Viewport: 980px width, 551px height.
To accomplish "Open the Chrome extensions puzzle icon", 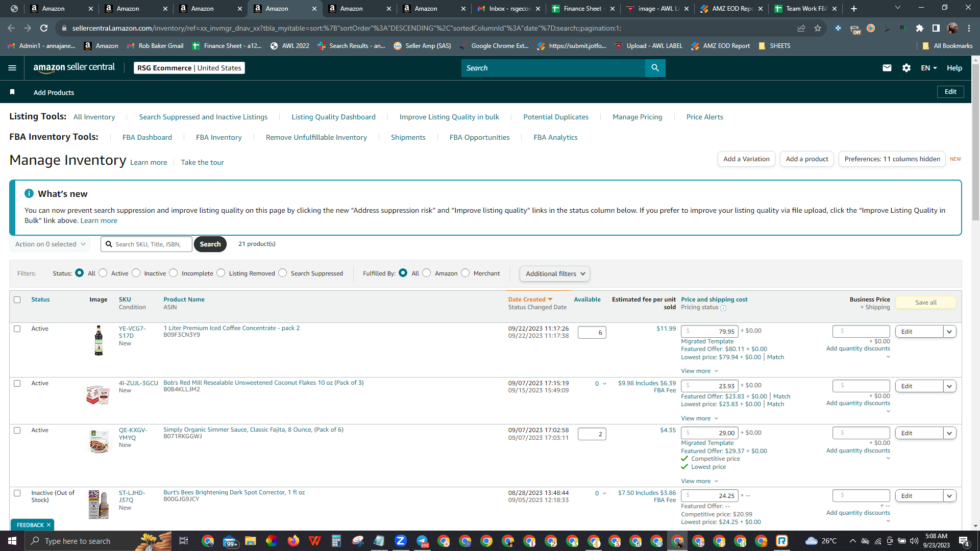I will (920, 28).
